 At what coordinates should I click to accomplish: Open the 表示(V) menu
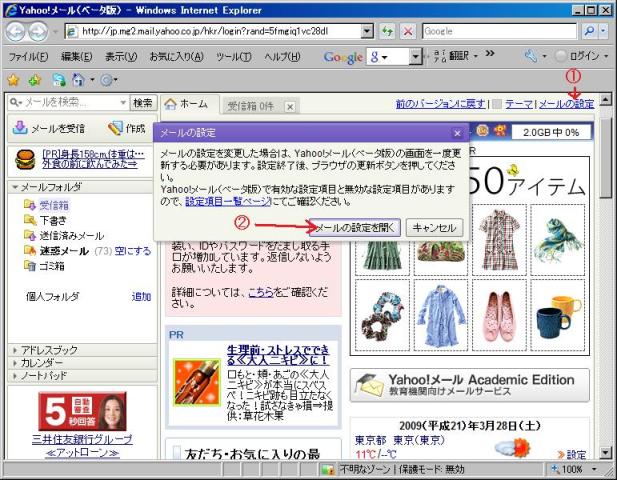click(121, 57)
